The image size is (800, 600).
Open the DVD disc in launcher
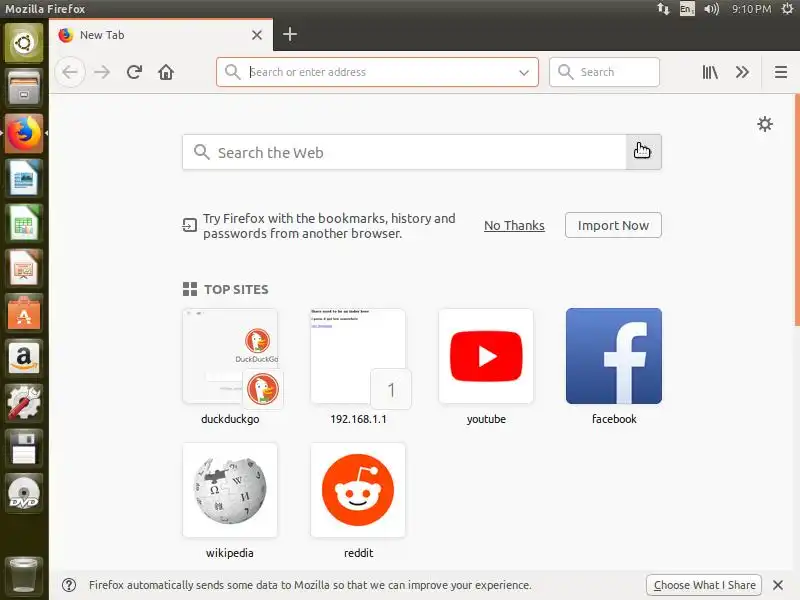point(24,493)
